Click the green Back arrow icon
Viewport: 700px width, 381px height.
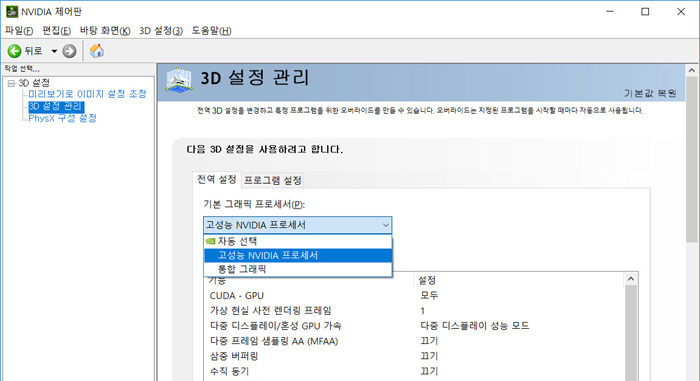coord(15,51)
